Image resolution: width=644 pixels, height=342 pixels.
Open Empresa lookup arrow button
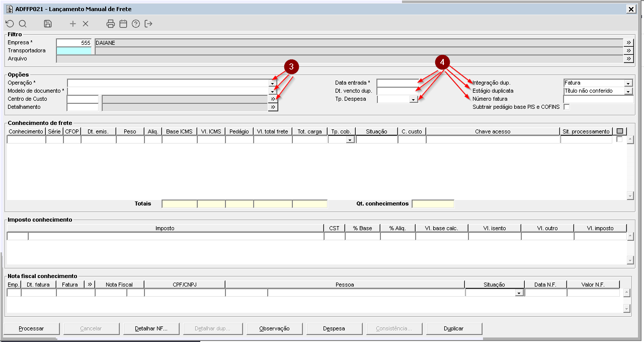[x=628, y=43]
